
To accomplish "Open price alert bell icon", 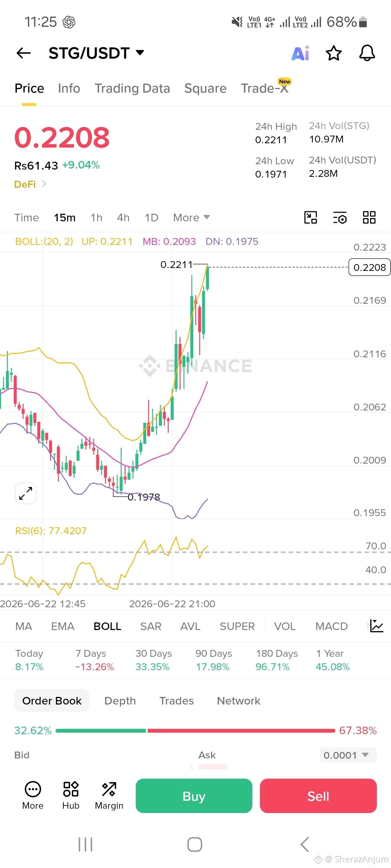I will (x=367, y=53).
